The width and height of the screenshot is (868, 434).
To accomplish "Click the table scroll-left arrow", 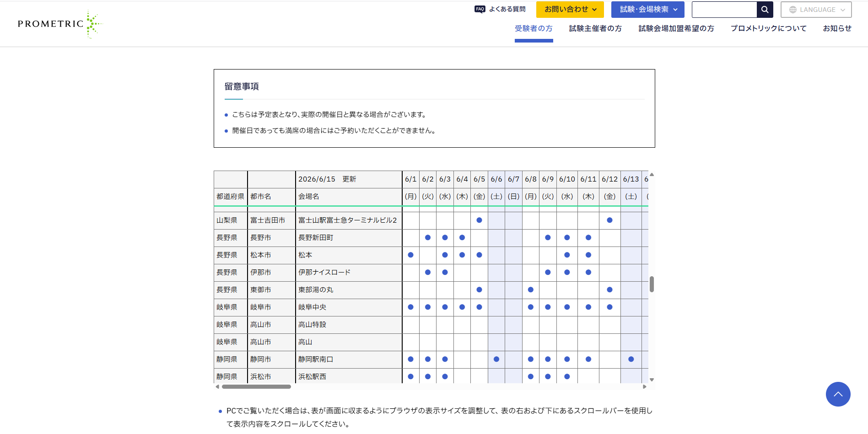I will pyautogui.click(x=217, y=387).
